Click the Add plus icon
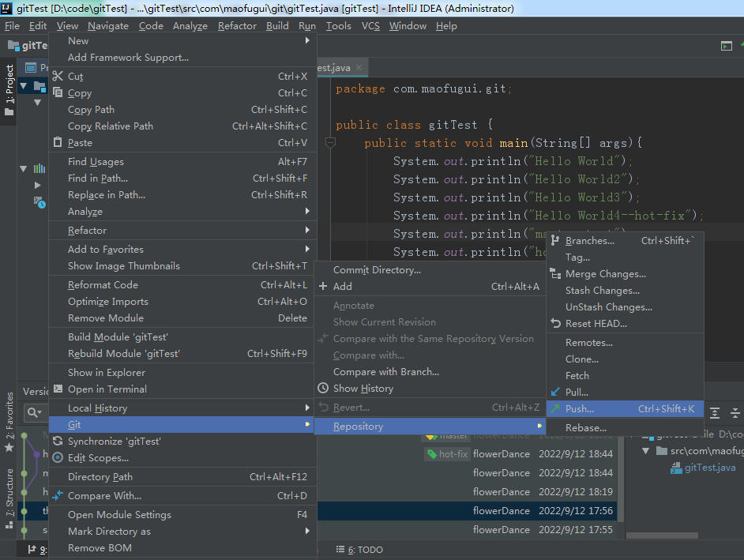Image resolution: width=744 pixels, height=560 pixels. coord(323,286)
